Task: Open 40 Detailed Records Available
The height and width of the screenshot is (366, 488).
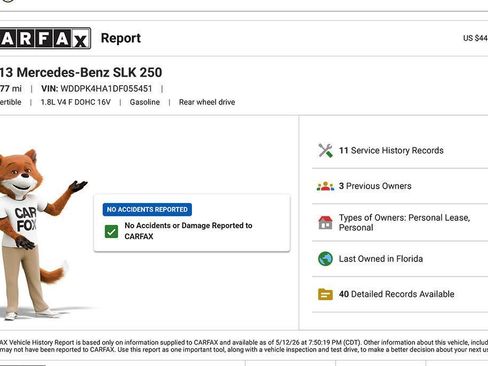Action: [x=397, y=294]
